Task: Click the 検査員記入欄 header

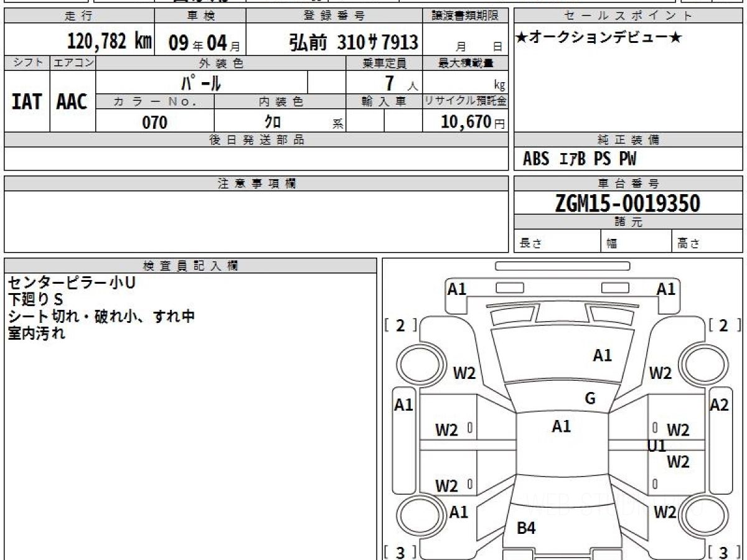Action: (x=190, y=266)
